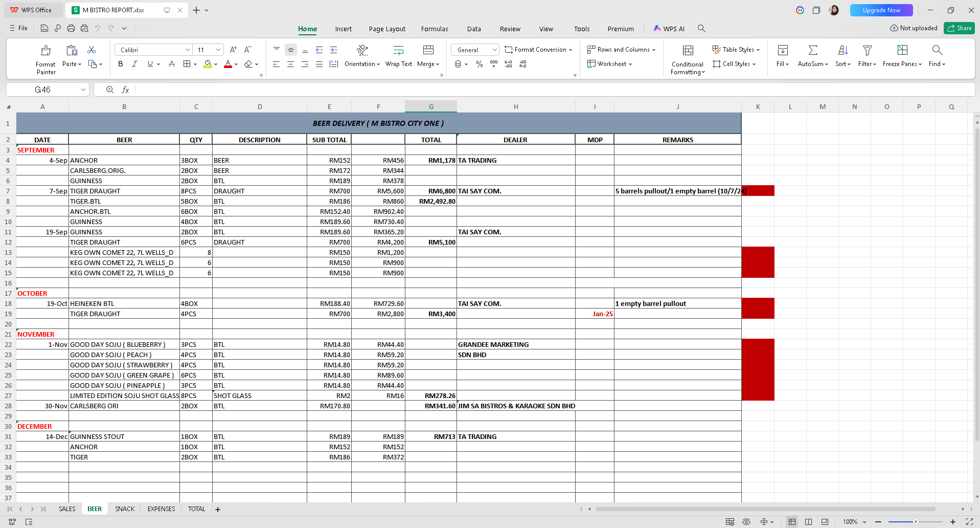Open the Formulas ribbon tab
This screenshot has width=980, height=528.
click(x=435, y=29)
